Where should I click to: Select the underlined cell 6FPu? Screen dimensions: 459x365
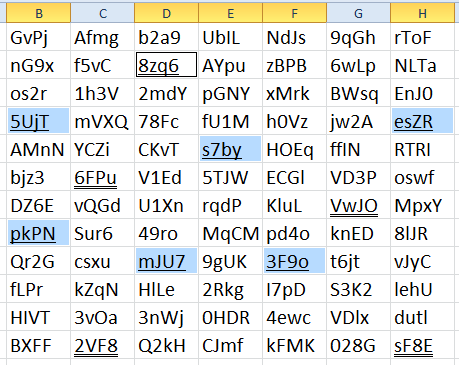click(102, 177)
